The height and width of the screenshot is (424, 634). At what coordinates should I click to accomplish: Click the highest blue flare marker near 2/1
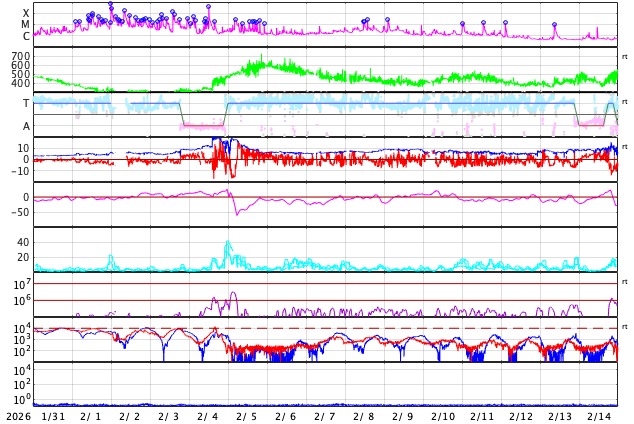pos(111,5)
